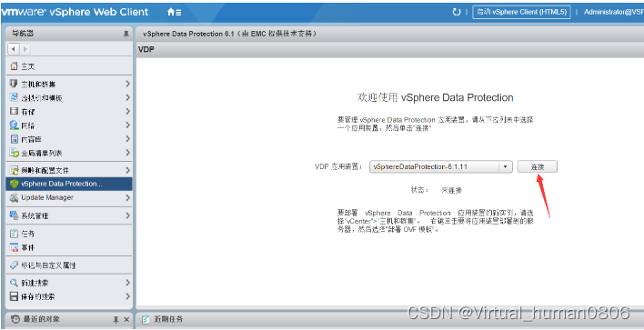Click the 全局清单列表 inventory icon
The height and width of the screenshot is (330, 644).
pos(15,153)
